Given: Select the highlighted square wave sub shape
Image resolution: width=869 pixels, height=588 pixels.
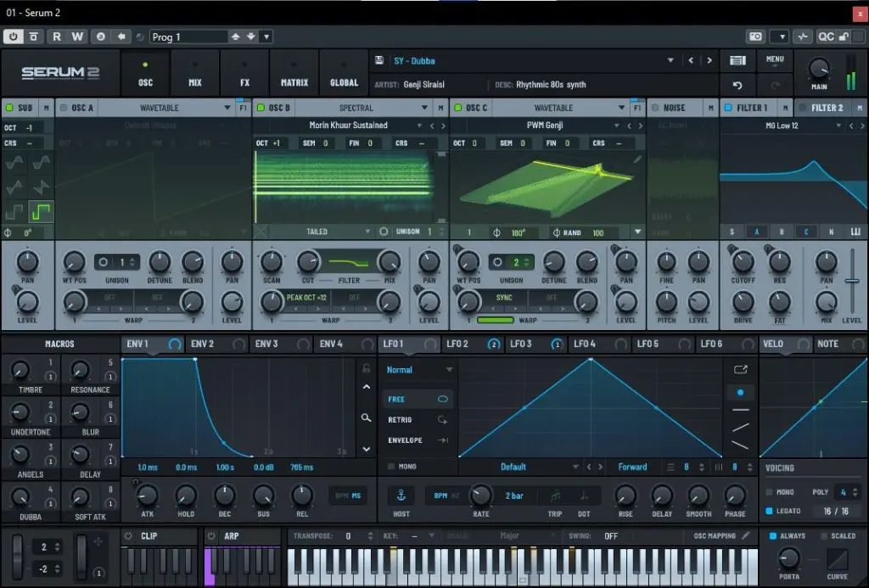Looking at the screenshot, I should click(x=42, y=211).
